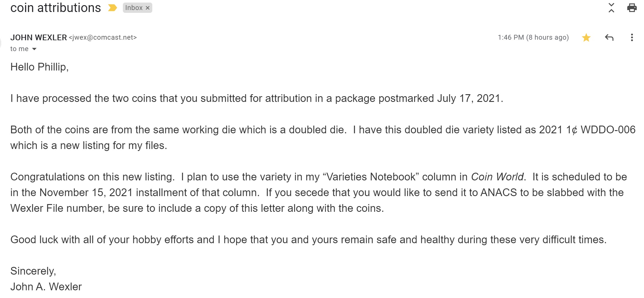644x298 pixels.
Task: Click sender name JOHN WEXLER
Action: 39,37
